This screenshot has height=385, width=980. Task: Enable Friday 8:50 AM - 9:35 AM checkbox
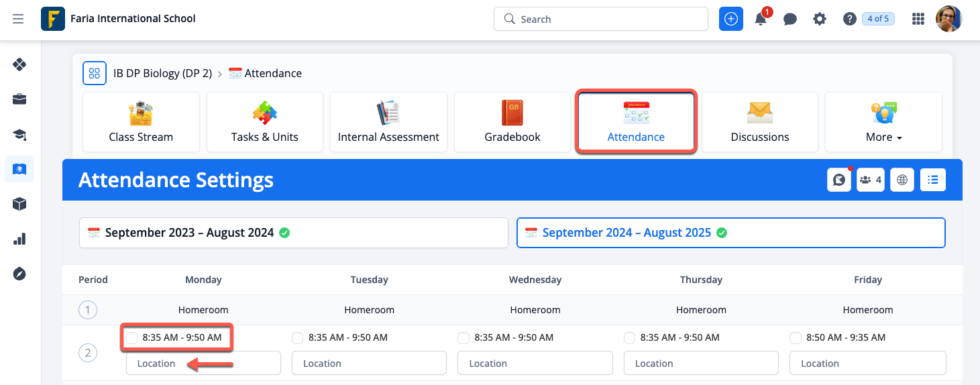[796, 337]
